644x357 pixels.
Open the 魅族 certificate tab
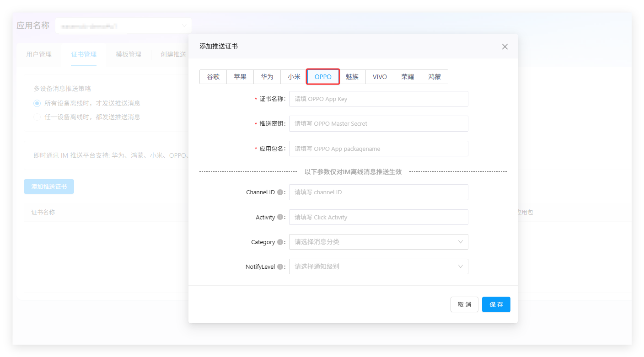[x=352, y=77]
